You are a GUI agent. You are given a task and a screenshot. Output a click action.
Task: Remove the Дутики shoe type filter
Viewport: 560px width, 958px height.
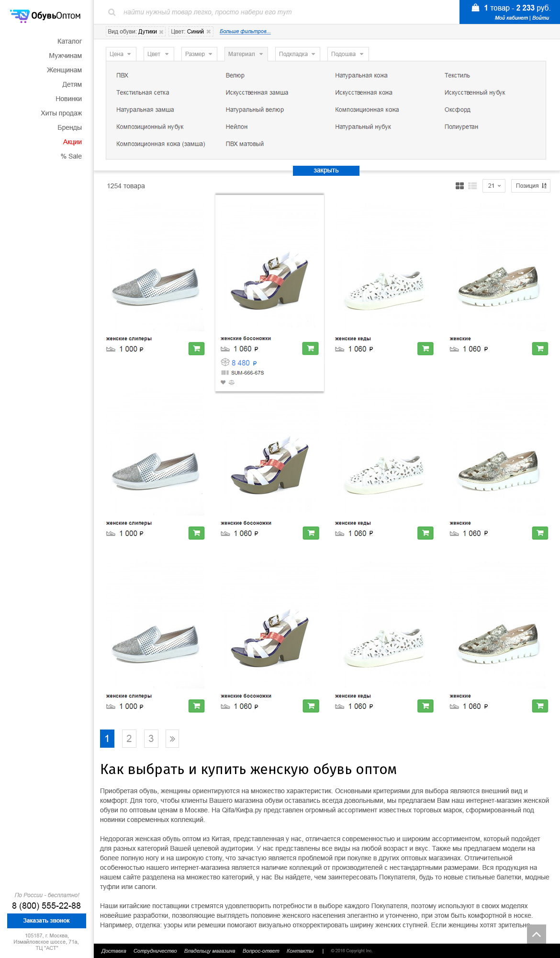click(x=161, y=32)
